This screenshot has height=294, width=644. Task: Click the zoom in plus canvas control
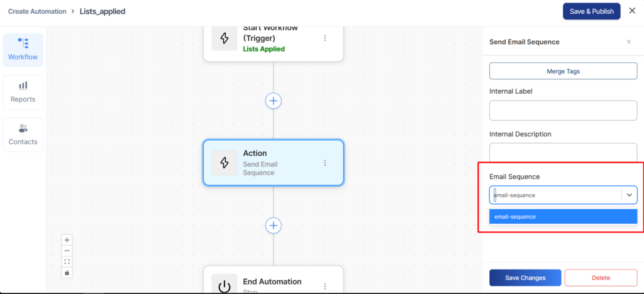coord(67,239)
